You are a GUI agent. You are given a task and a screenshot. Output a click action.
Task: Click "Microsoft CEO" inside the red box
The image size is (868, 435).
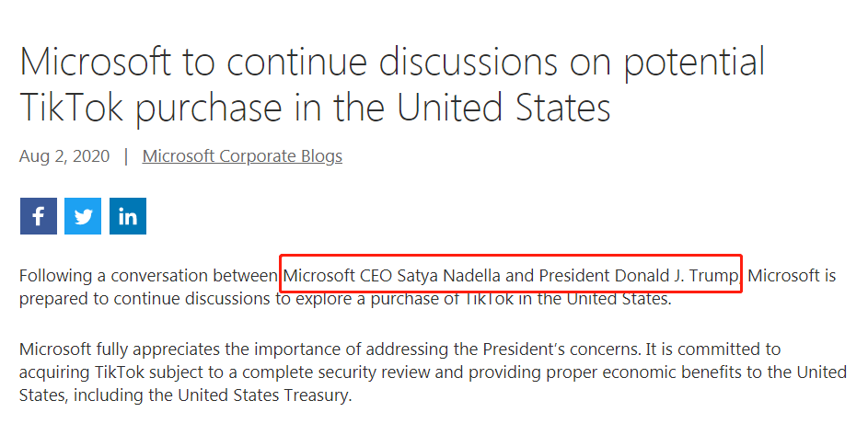coord(339,276)
